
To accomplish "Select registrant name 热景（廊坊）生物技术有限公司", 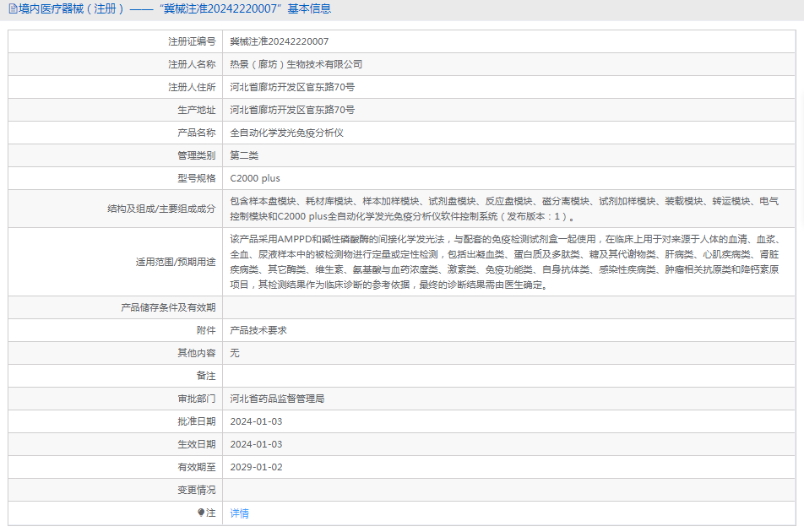I will coord(296,64).
